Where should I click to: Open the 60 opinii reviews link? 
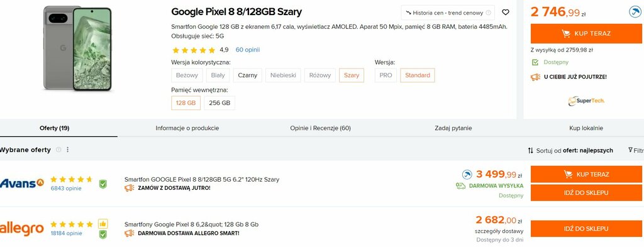248,50
